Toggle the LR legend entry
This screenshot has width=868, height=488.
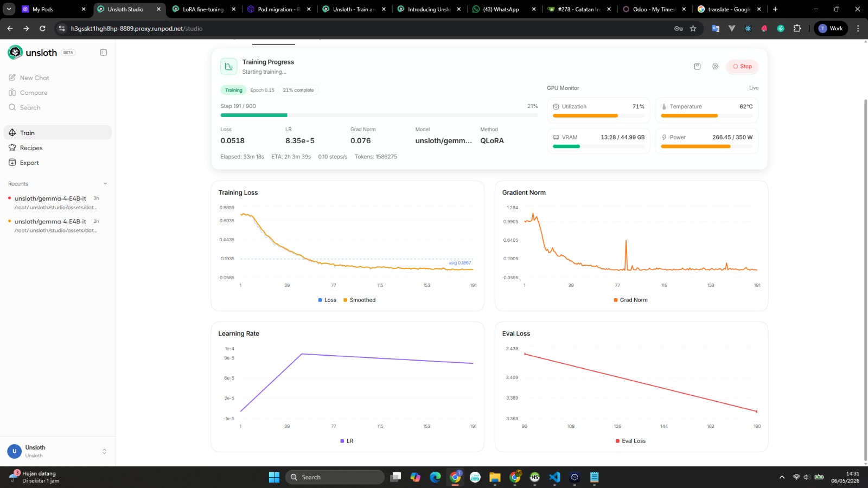[x=347, y=441]
